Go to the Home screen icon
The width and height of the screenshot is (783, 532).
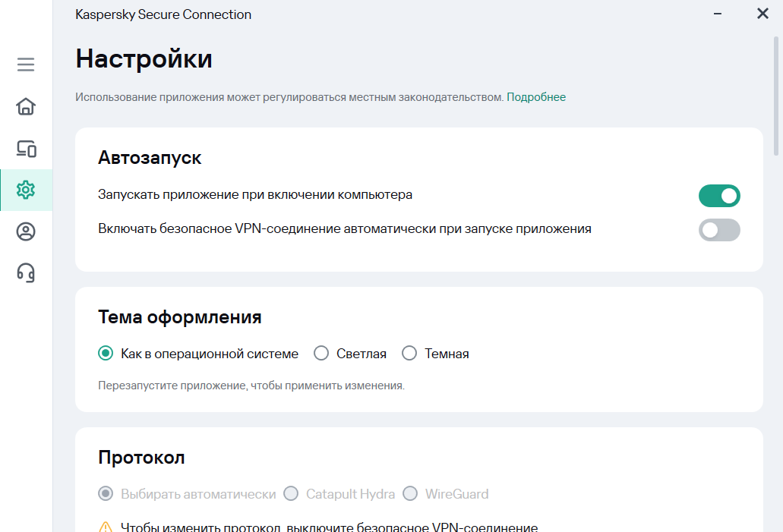[26, 106]
